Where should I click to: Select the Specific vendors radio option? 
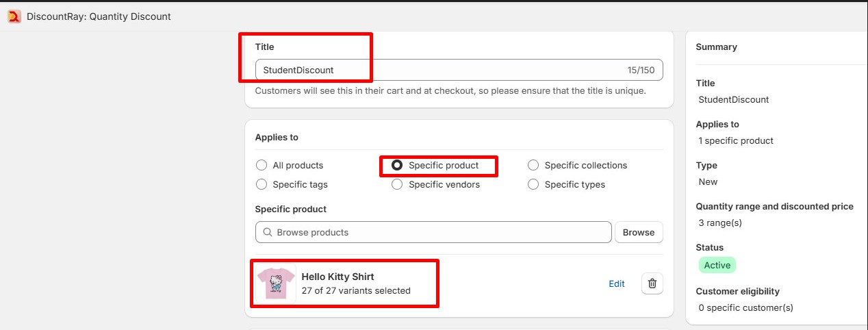(x=397, y=184)
